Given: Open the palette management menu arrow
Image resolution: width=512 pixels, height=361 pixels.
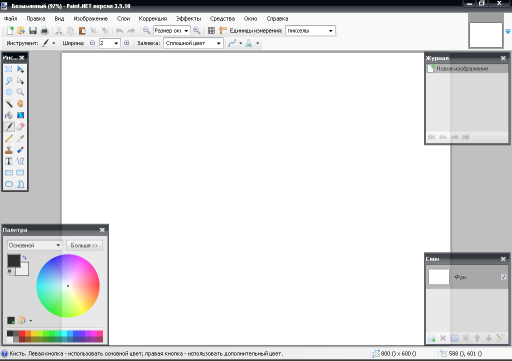Looking at the screenshot, I should click(x=31, y=321).
